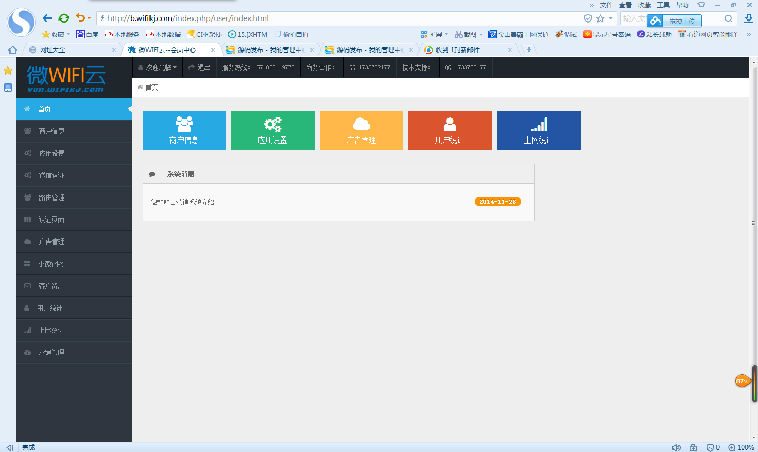Click the orange 2014 date badge
Screen dimensions: 758x452
coord(497,202)
